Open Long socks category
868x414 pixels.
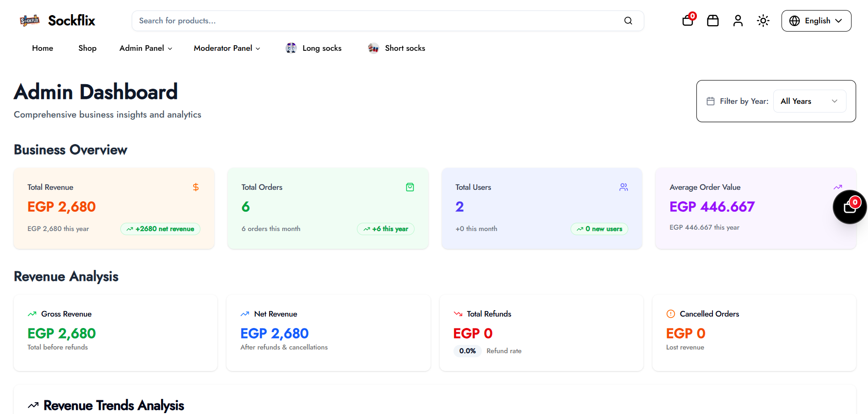pos(322,48)
